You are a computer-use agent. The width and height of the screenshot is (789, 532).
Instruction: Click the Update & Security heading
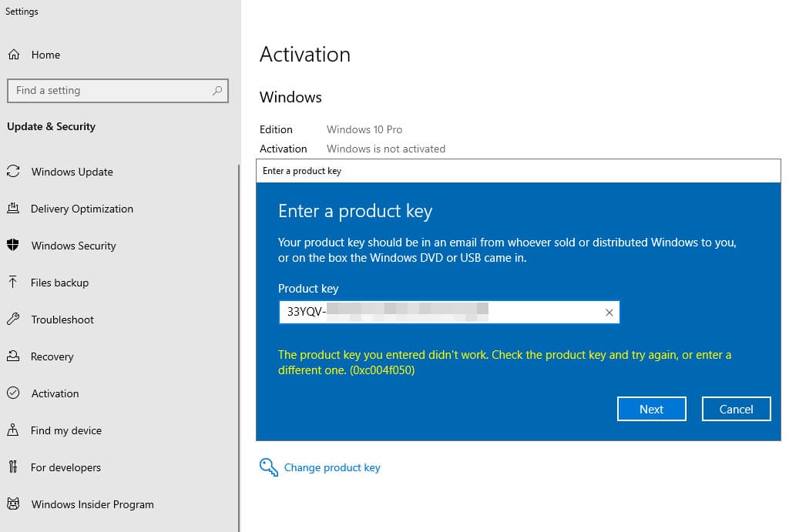pyautogui.click(x=51, y=127)
